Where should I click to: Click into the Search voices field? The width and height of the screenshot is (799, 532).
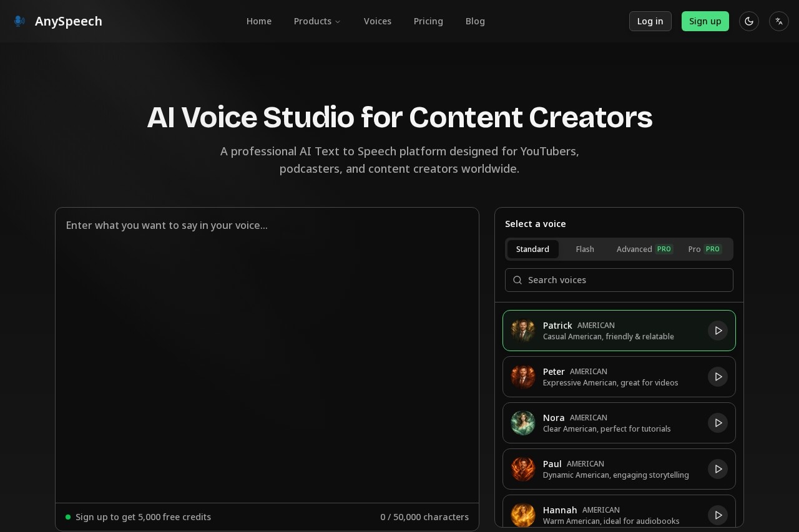[x=624, y=280]
